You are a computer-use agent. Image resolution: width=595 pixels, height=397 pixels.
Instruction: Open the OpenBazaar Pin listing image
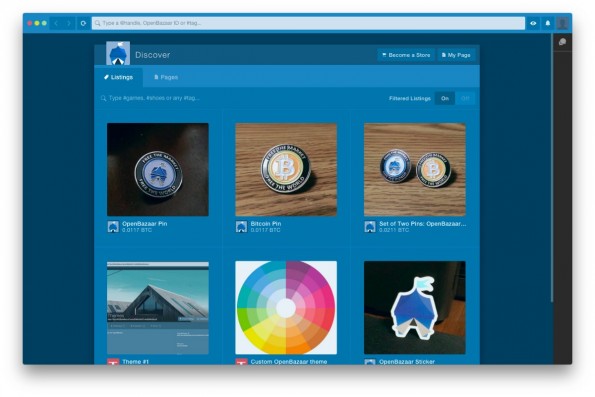(157, 170)
